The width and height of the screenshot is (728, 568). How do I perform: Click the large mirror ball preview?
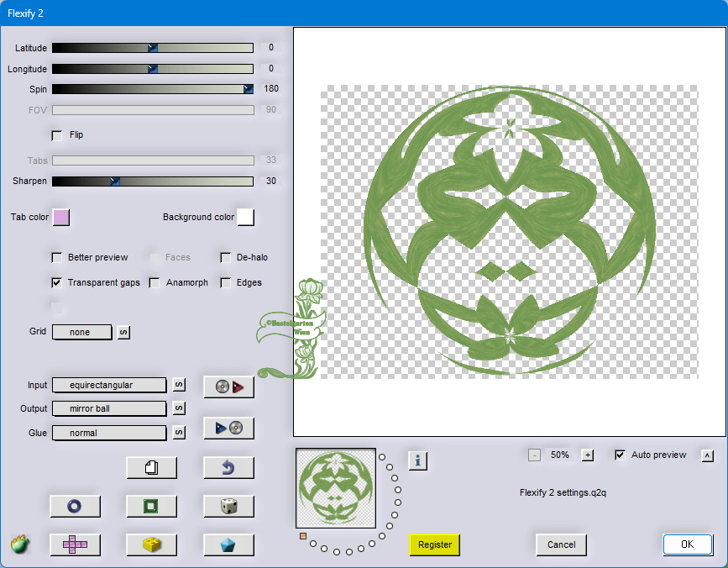(510, 232)
